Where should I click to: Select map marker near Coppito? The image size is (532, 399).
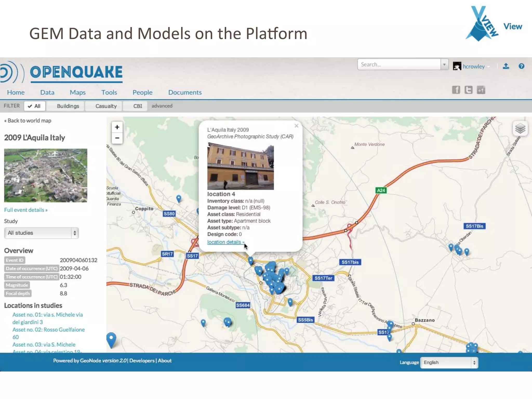pos(179,199)
